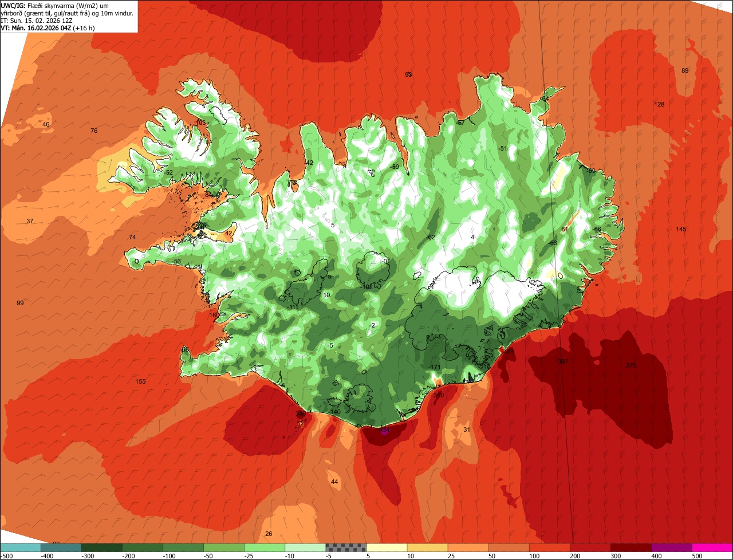This screenshot has width=733, height=560.
Task: Click the legend tick label '-300'
Action: pos(88,556)
